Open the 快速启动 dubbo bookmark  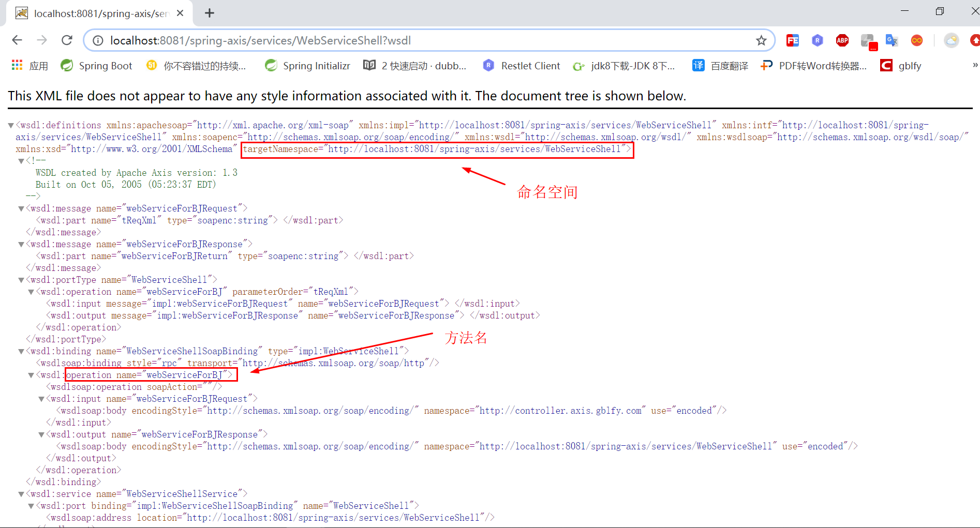(415, 66)
